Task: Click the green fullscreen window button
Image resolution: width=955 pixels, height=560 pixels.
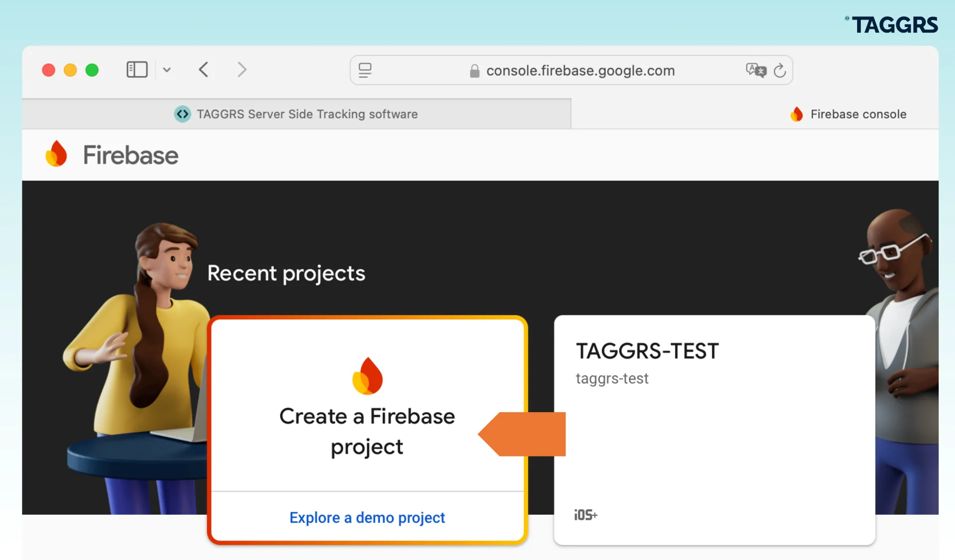Action: tap(92, 70)
